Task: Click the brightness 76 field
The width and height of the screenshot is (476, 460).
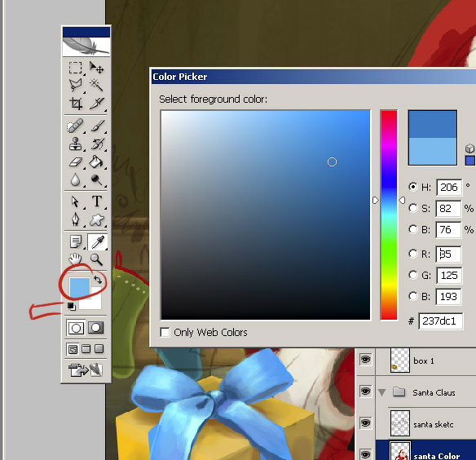Action: (448, 230)
